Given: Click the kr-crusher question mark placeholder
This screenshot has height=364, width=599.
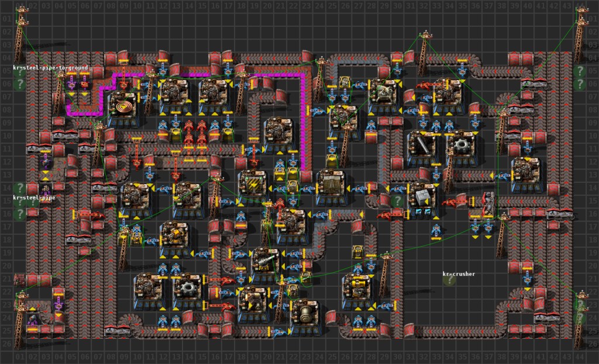Looking at the screenshot, I should point(449,280).
